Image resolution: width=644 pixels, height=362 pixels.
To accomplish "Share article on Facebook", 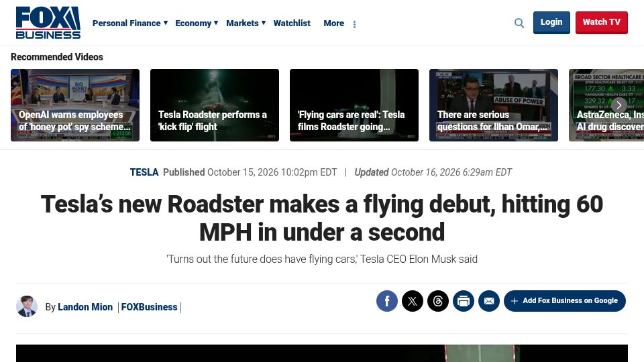I will (387, 301).
